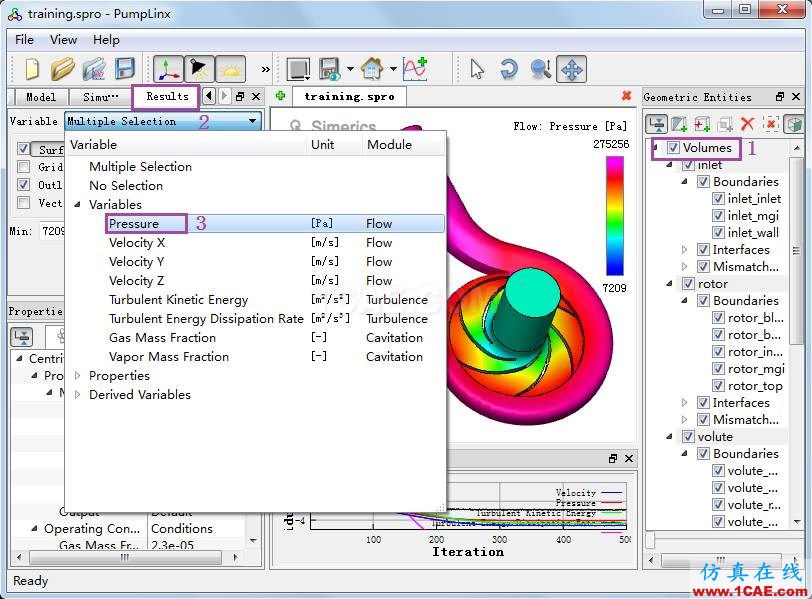Enable the Vector display checkbox
The height and width of the screenshot is (599, 812).
(x=23, y=202)
